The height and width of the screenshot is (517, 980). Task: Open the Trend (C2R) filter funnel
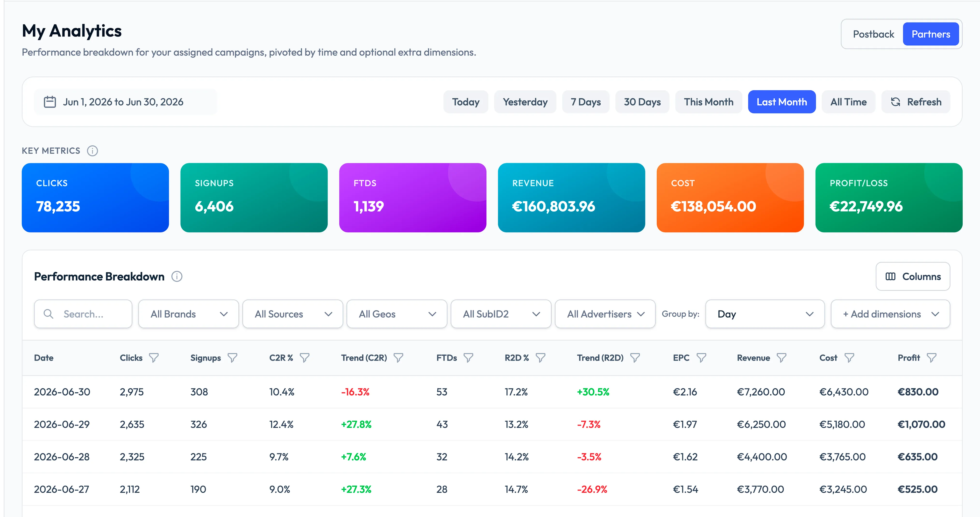click(398, 358)
